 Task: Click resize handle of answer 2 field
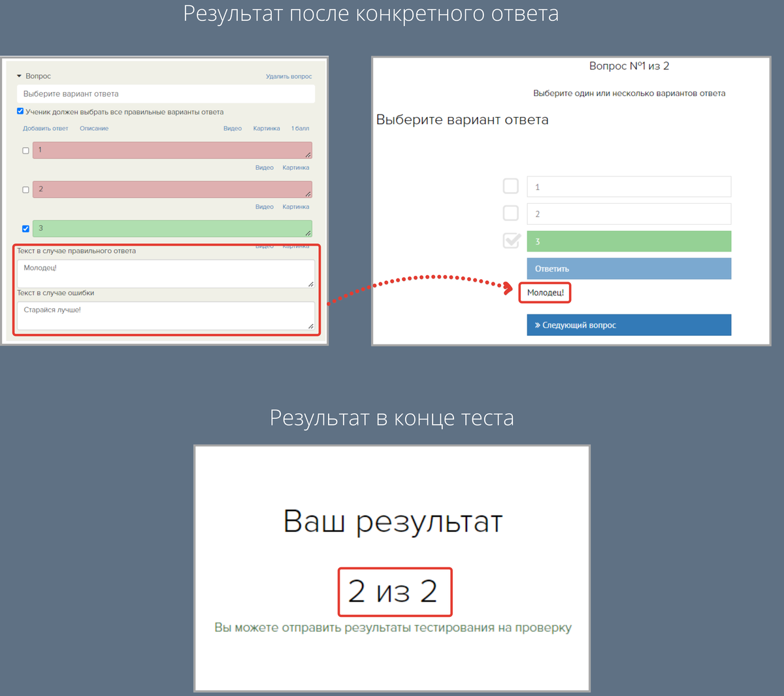(308, 194)
